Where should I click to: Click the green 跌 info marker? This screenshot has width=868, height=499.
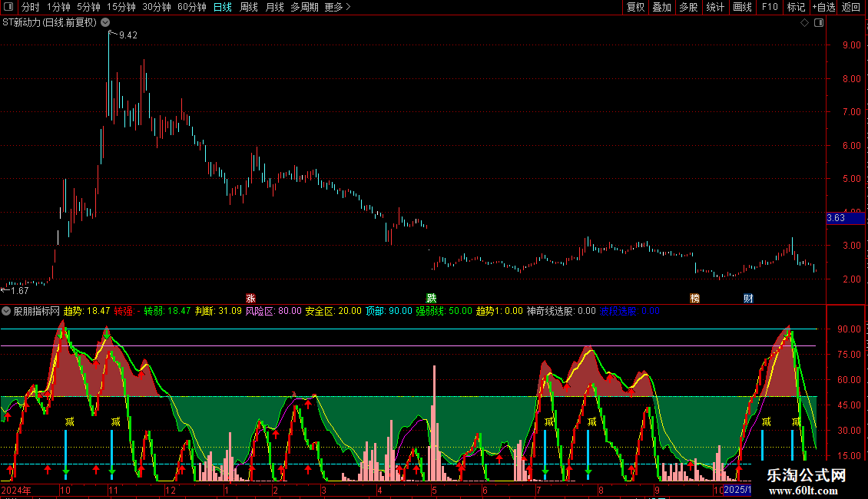tap(431, 298)
